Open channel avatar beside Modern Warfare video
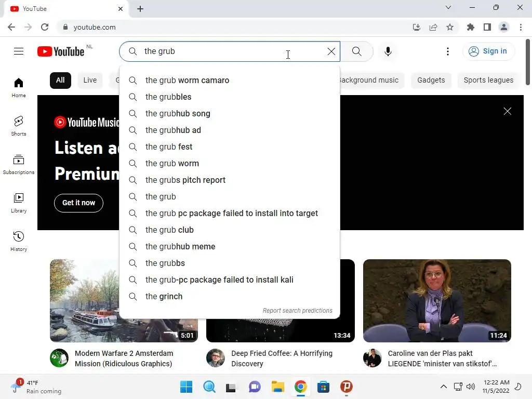Image resolution: width=532 pixels, height=399 pixels. click(x=59, y=358)
